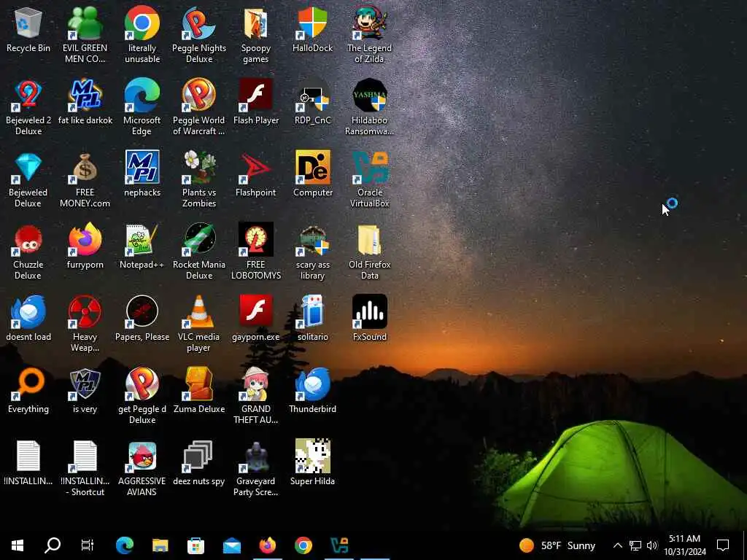This screenshot has height=560, width=747.
Task: Launch the VLC media player shortcut
Action: (x=199, y=324)
